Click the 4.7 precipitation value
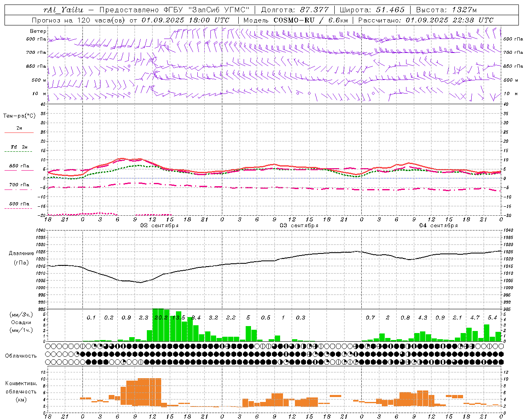The height and width of the screenshot is (420, 525). (475, 317)
